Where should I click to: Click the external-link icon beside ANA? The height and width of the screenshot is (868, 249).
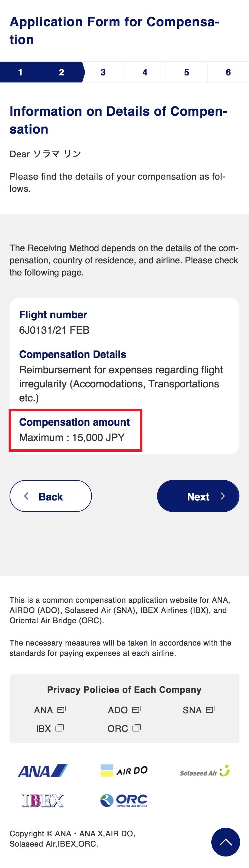(x=62, y=709)
